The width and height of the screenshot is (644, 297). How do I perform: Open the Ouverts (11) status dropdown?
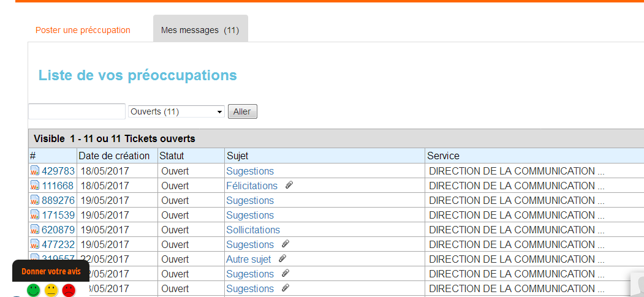176,111
